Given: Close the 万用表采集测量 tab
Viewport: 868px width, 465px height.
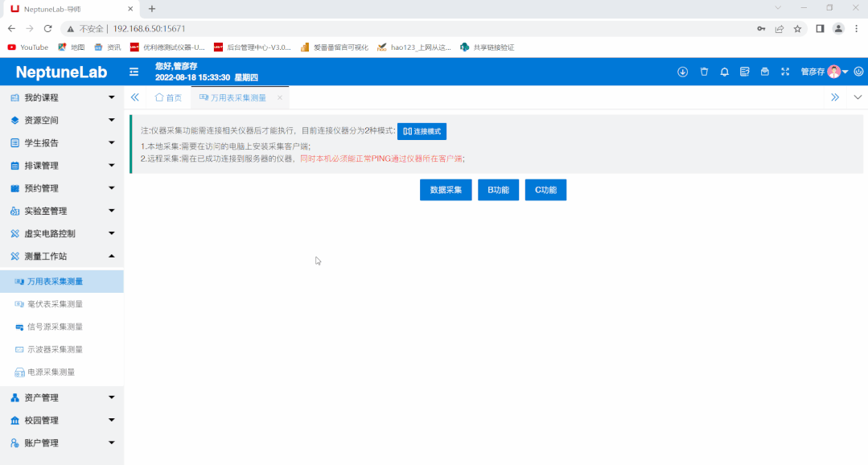Looking at the screenshot, I should (x=280, y=97).
